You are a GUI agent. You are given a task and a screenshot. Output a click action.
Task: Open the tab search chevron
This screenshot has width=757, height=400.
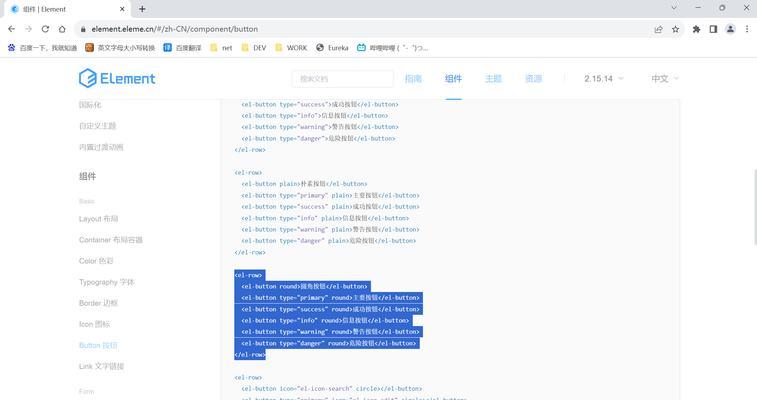[674, 8]
